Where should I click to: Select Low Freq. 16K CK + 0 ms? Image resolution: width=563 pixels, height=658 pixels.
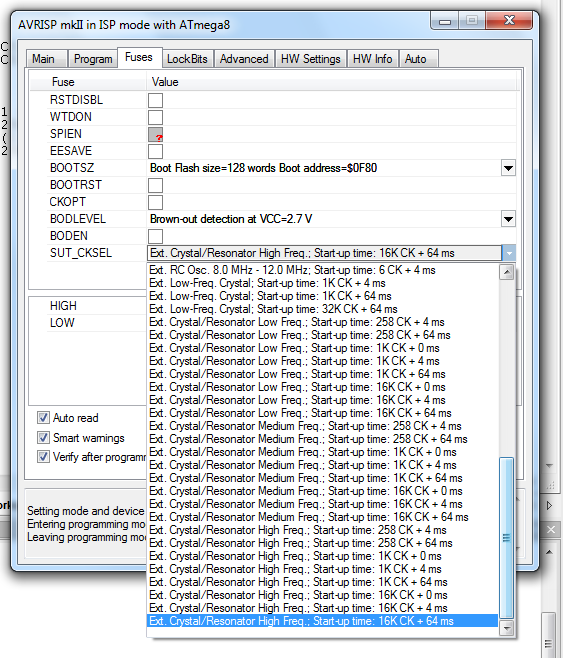pos(323,387)
